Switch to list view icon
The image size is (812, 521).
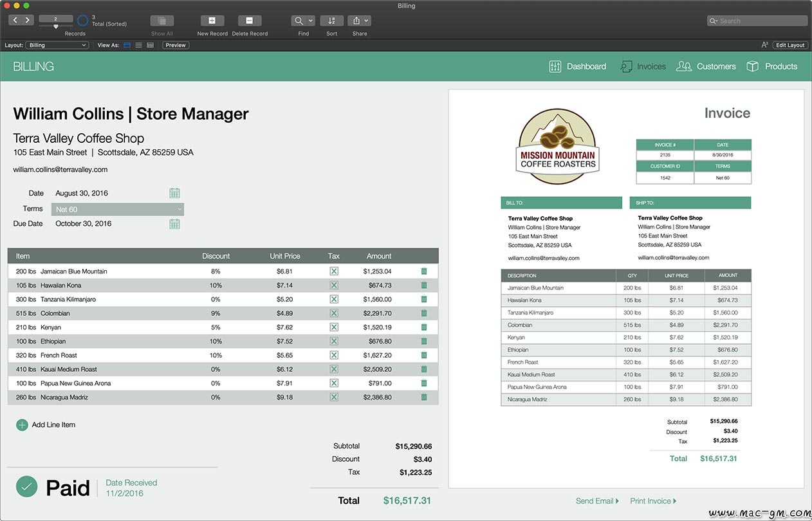click(138, 45)
